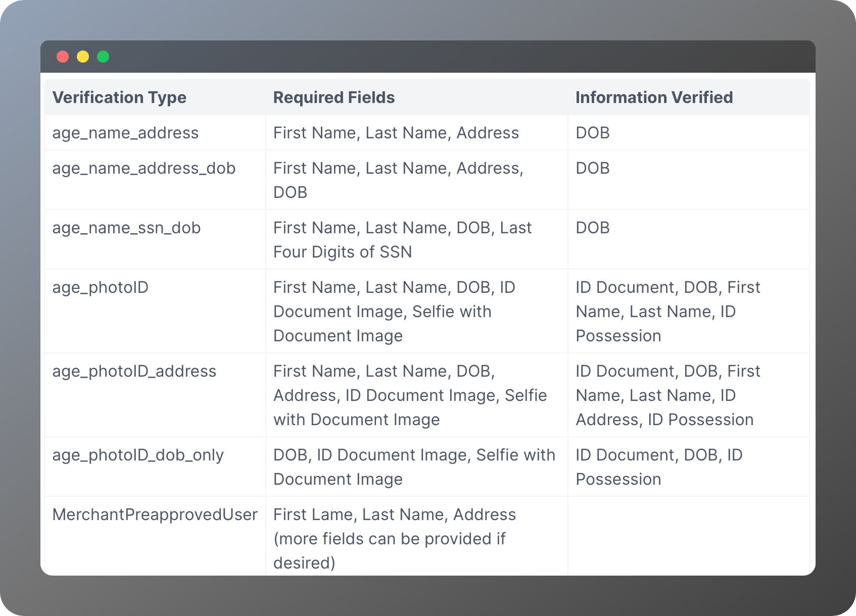Click required fields cell of age_photoID row
This screenshot has width=856, height=616.
pyautogui.click(x=417, y=312)
